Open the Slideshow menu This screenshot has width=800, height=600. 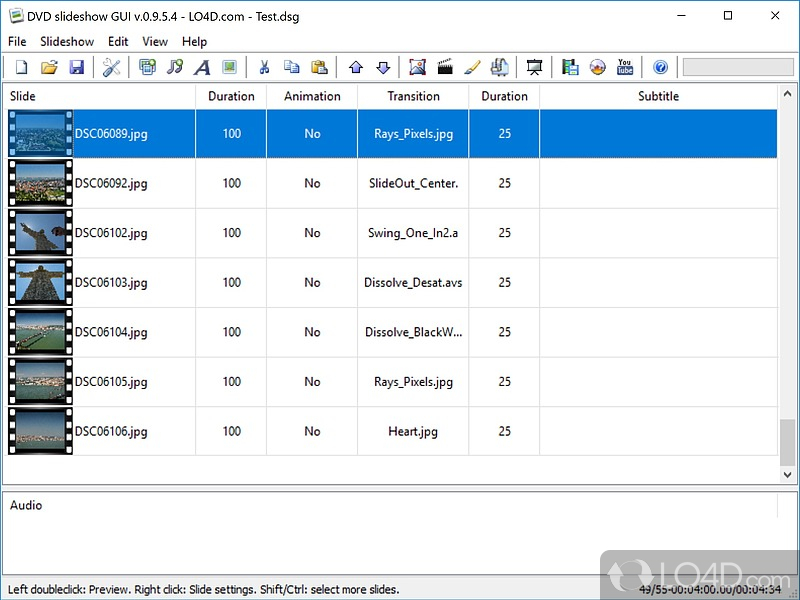click(67, 41)
